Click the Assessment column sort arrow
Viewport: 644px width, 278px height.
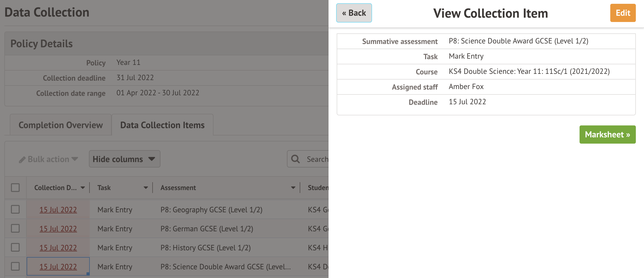point(293,188)
